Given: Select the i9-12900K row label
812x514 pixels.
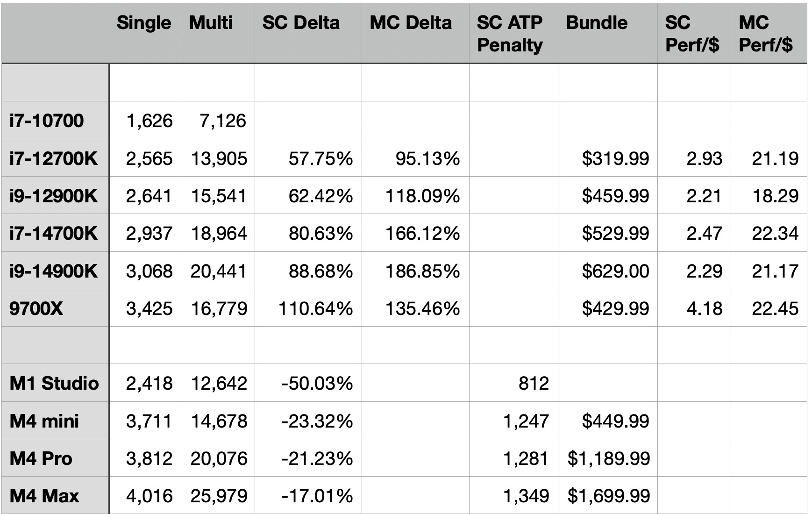Looking at the screenshot, I should click(53, 196).
